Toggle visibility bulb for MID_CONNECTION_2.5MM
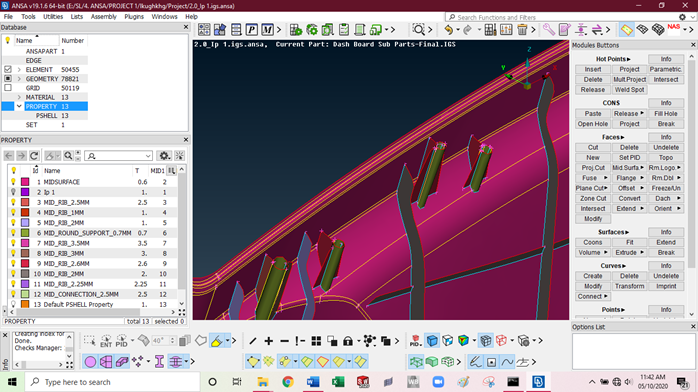 pos(13,295)
